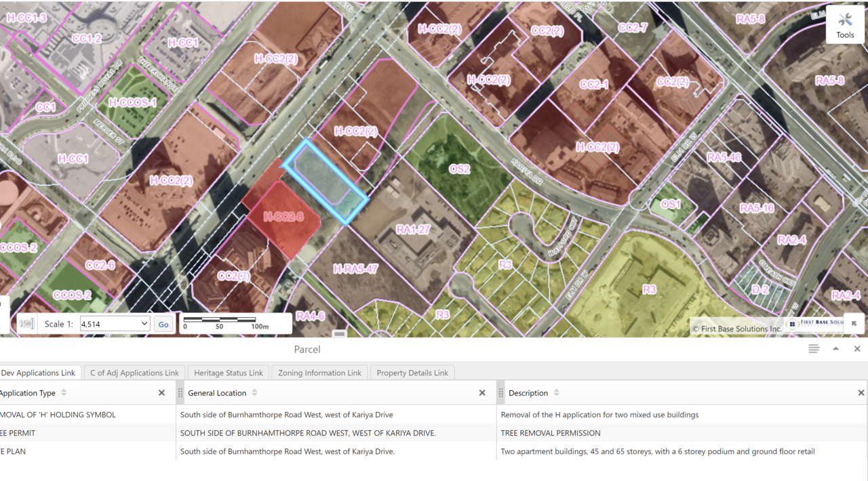The height and width of the screenshot is (481, 868).
Task: Sort by Application Type column
Action: (64, 393)
